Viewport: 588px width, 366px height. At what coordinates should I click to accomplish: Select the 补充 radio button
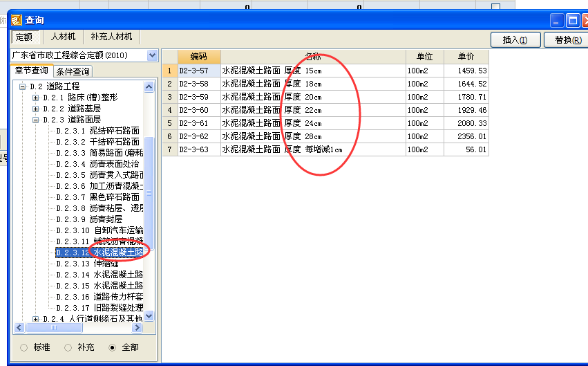point(68,347)
